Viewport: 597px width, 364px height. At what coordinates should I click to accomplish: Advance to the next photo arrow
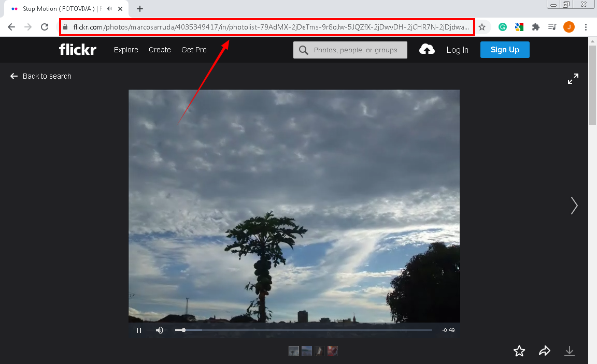(574, 206)
